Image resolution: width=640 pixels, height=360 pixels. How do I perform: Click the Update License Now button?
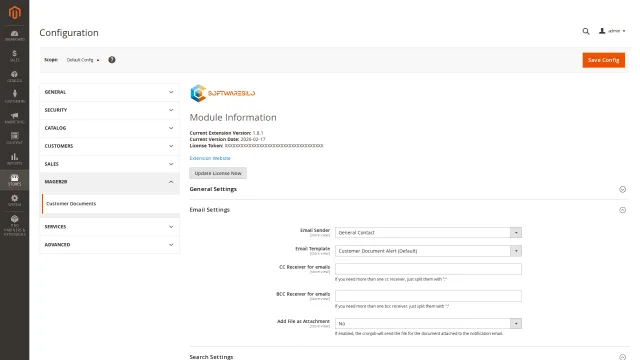pyautogui.click(x=218, y=173)
